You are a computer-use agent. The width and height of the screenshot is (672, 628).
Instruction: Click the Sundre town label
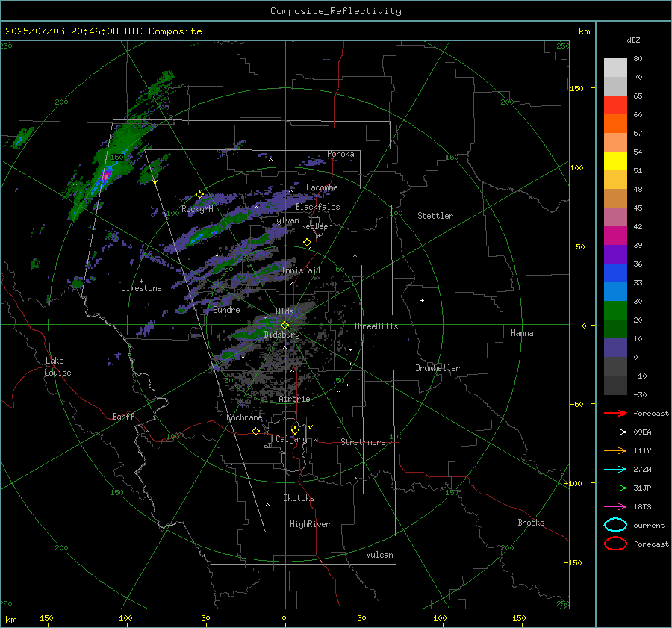(226, 309)
